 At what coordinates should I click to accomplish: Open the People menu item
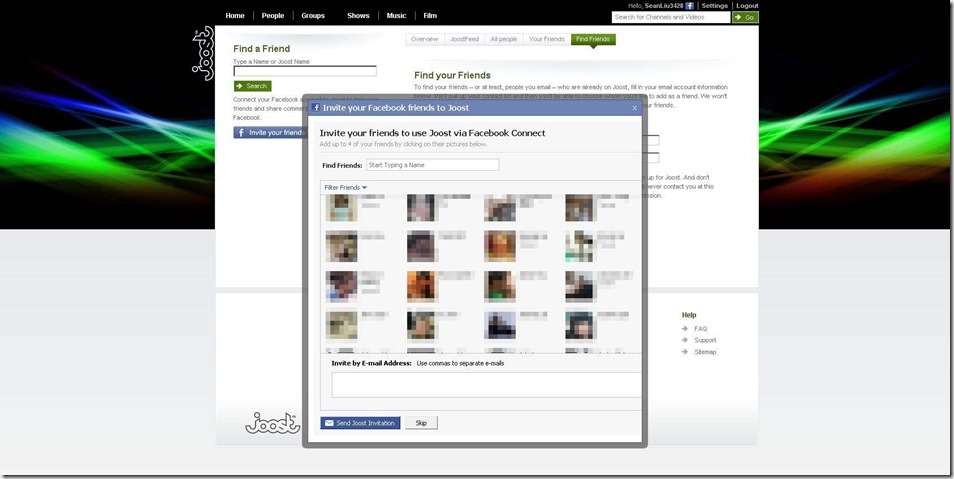click(273, 16)
